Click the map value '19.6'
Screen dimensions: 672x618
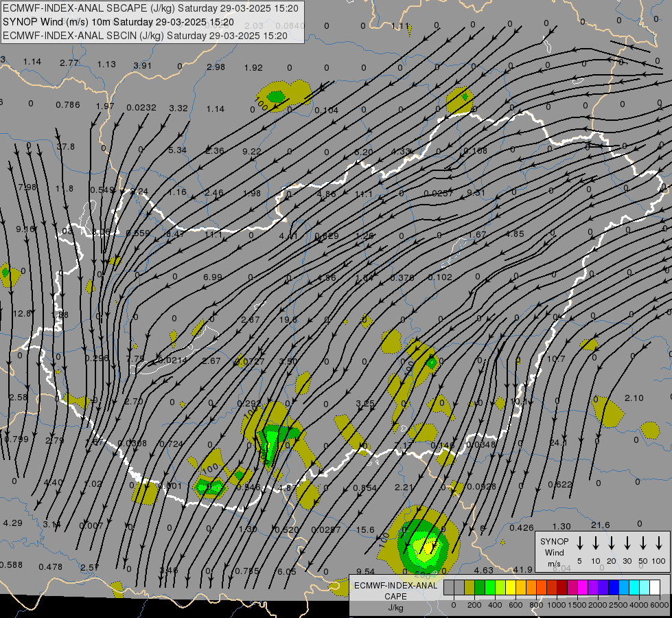[x=288, y=319]
